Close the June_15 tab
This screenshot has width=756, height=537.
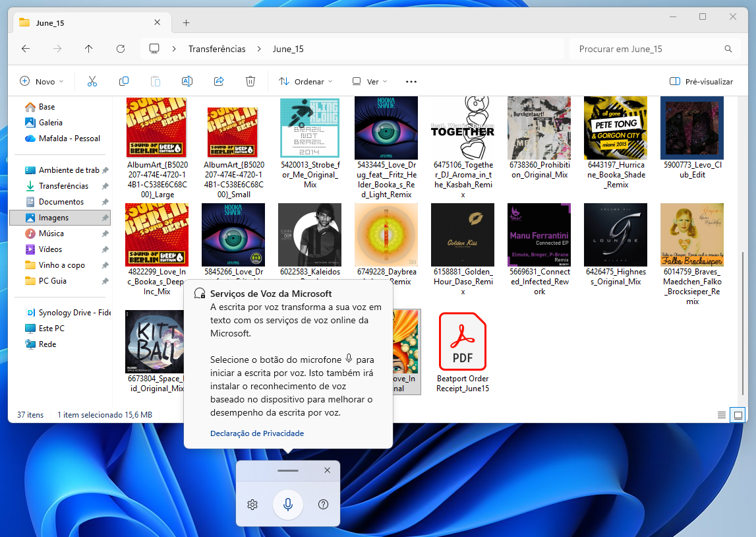pyautogui.click(x=157, y=22)
